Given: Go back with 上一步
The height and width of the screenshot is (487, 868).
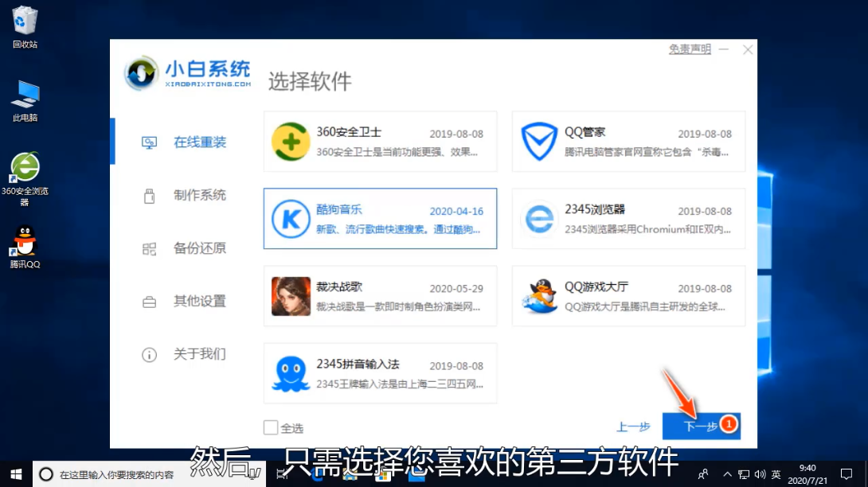Looking at the screenshot, I should coord(633,427).
